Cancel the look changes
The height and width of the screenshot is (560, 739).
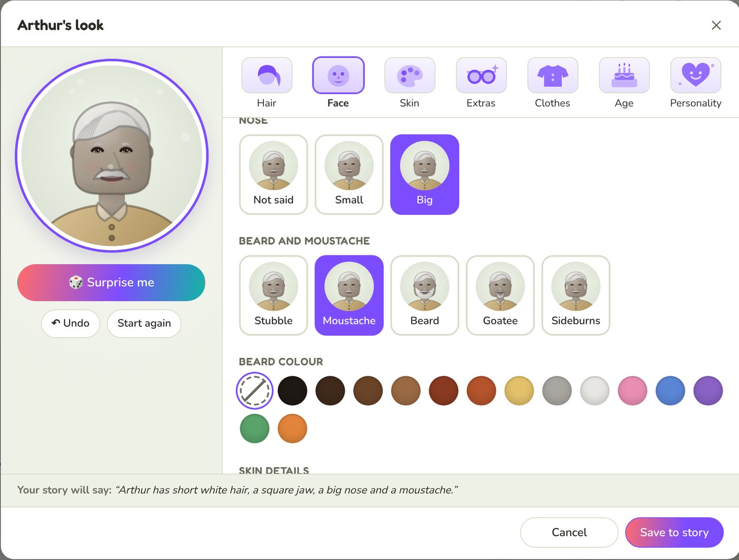tap(569, 532)
